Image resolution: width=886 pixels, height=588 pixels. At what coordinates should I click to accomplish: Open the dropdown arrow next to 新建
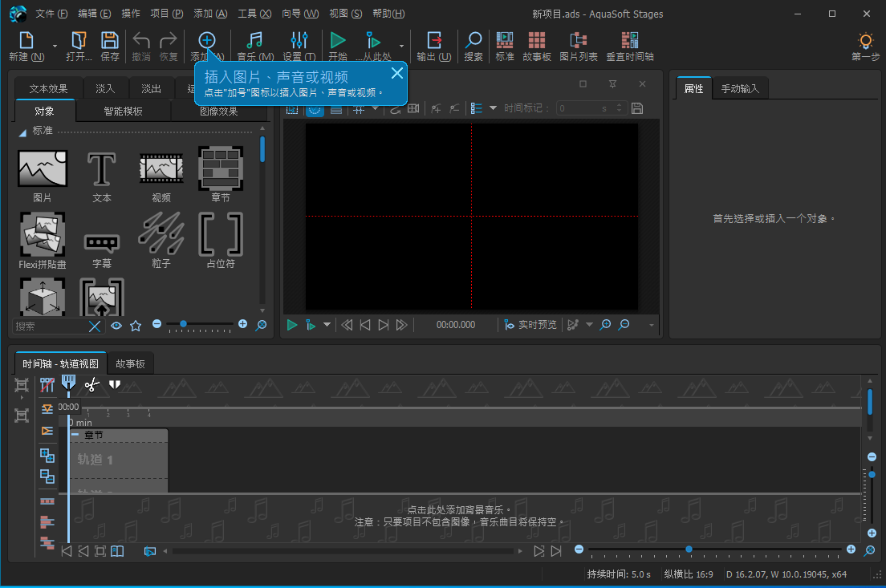(55, 47)
